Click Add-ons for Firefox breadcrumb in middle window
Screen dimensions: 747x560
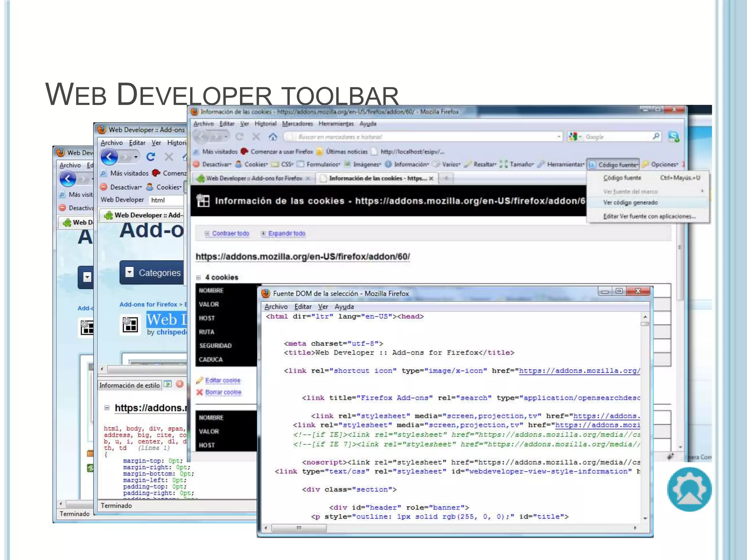tap(148, 304)
